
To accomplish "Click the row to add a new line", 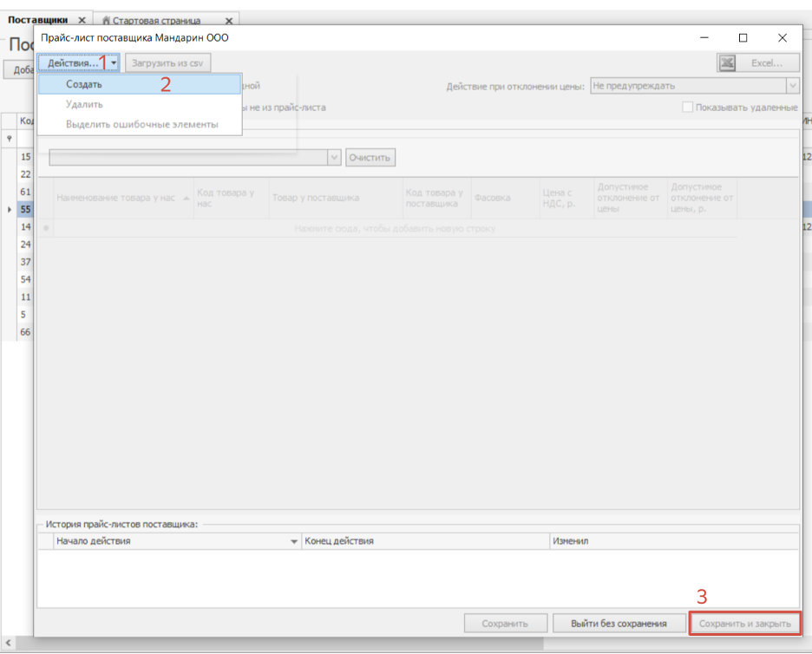I will point(395,228).
